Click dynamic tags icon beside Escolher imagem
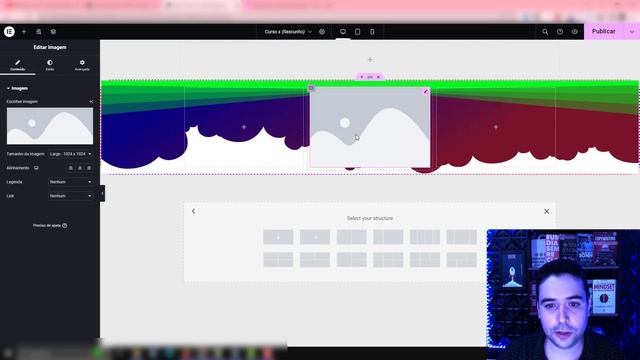This screenshot has height=360, width=640. [x=91, y=101]
